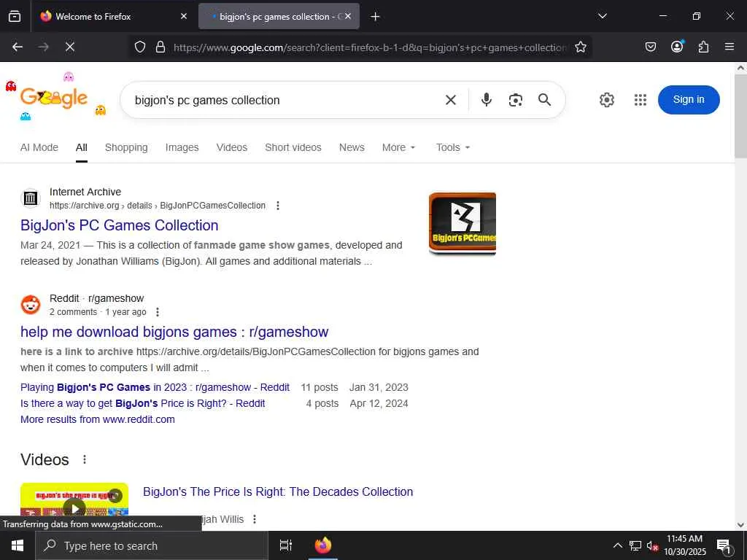Open Playing Bigjon's PC Games in 2023 link
Screen dimensions: 747x560
pos(155,387)
